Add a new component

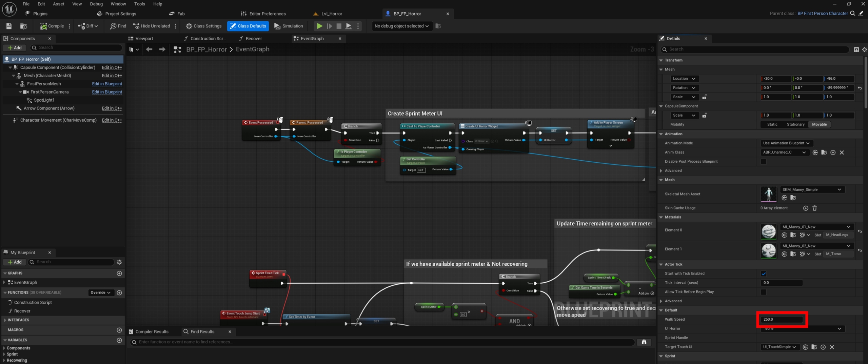(15, 48)
